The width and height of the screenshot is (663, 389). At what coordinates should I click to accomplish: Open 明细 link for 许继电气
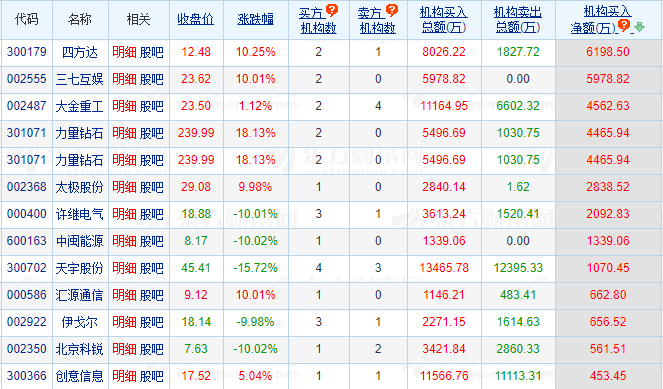[124, 214]
